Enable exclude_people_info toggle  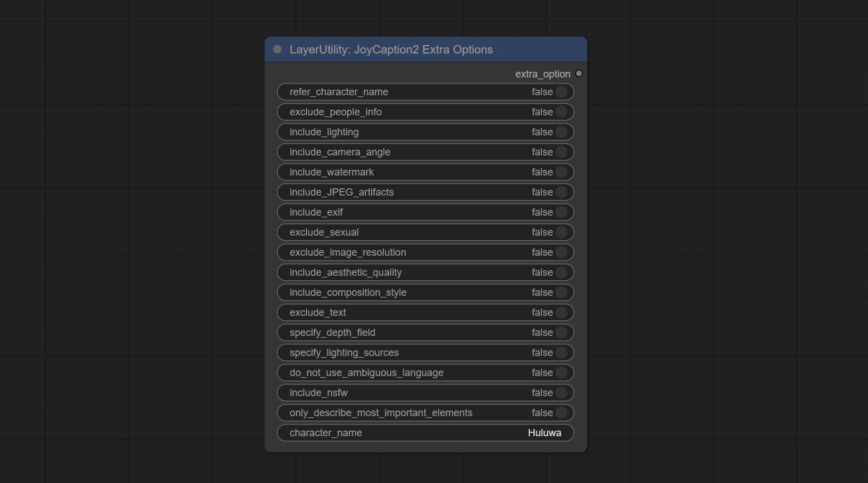pyautogui.click(x=425, y=112)
